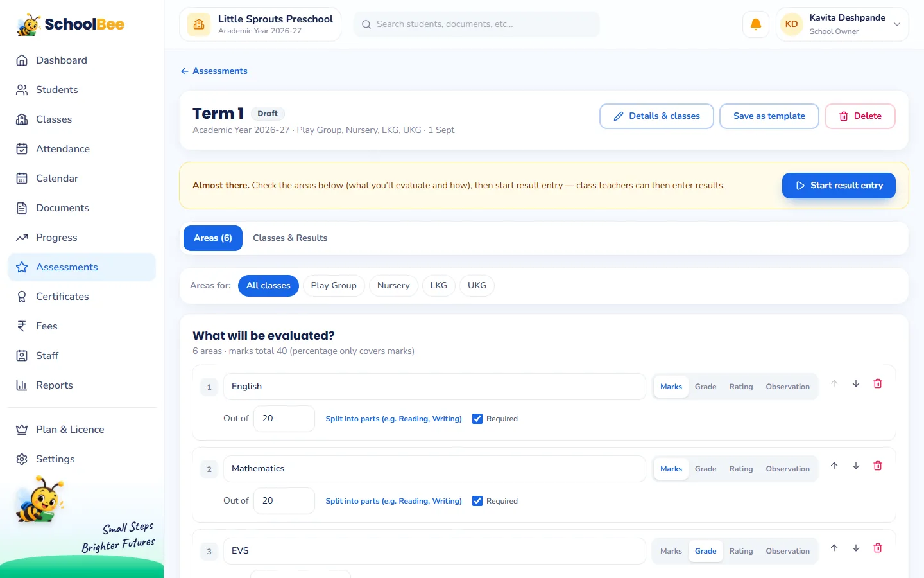Set Mathematics evaluation type to Grade
The height and width of the screenshot is (578, 924).
tap(706, 469)
